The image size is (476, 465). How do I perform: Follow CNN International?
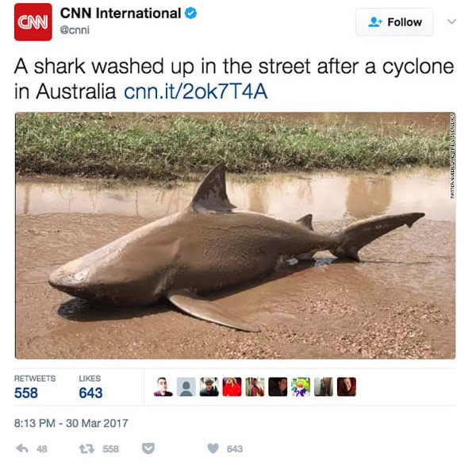pos(394,22)
